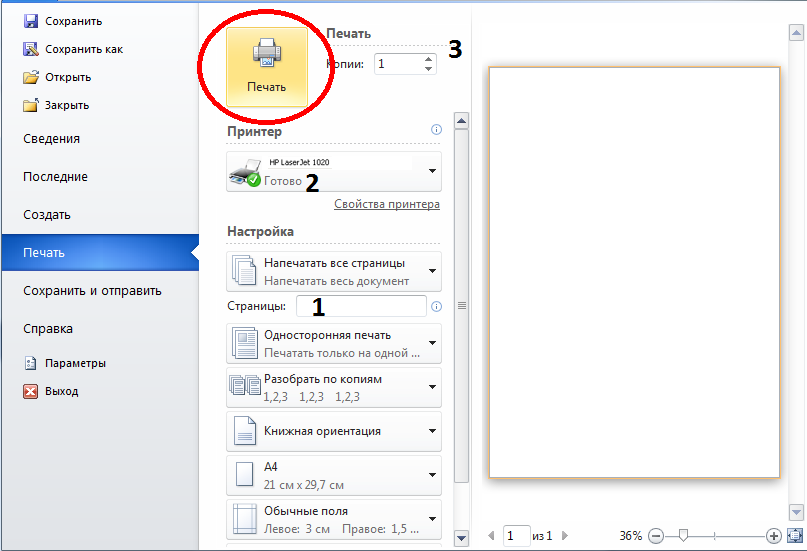The height and width of the screenshot is (551, 807).
Task: Click settings scrollbar up arrow
Action: coord(462,121)
